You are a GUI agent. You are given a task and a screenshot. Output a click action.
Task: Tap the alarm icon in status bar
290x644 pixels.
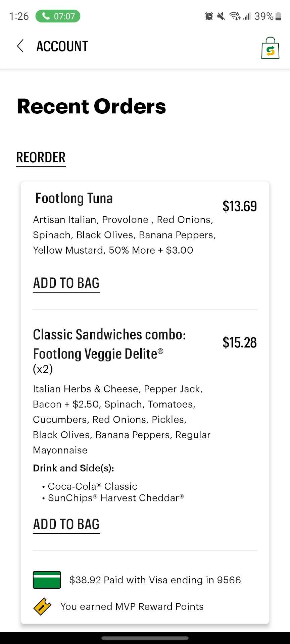209,16
